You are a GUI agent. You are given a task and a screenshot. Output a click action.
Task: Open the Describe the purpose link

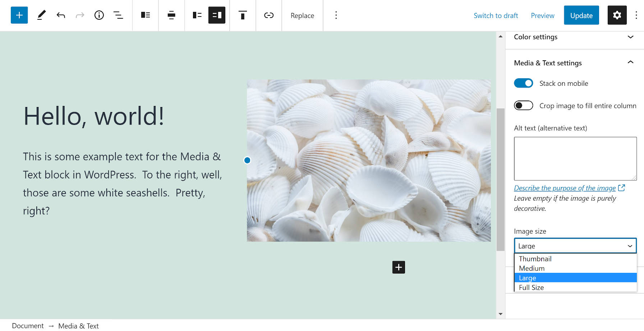pyautogui.click(x=564, y=188)
